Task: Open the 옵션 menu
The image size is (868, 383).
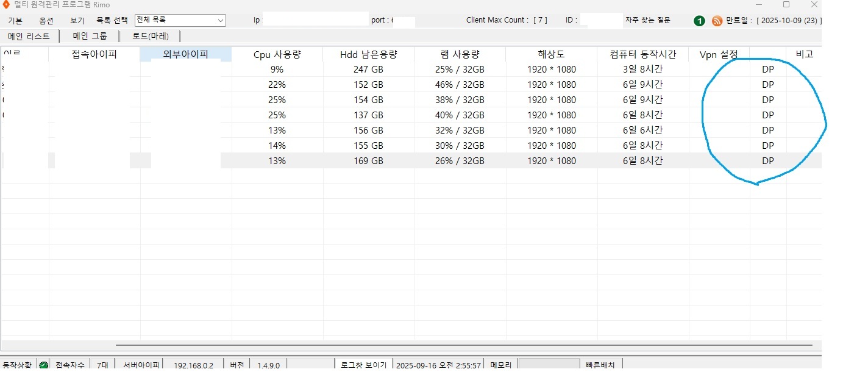Action: tap(46, 20)
